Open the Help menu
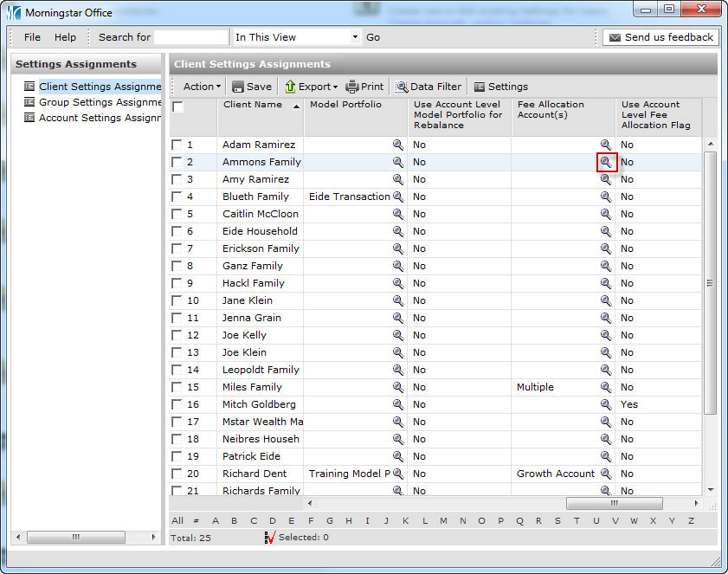This screenshot has width=728, height=574. pos(65,37)
